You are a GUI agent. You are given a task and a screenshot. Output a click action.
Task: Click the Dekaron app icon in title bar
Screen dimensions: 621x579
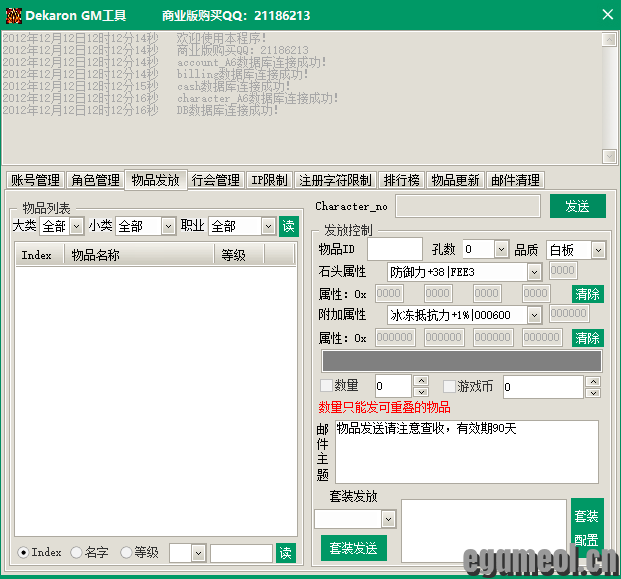(x=11, y=14)
